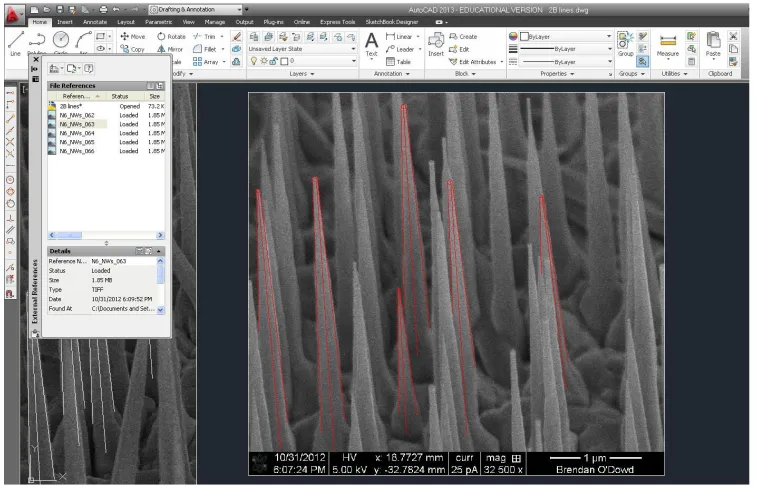Click the Move tool in Modify
The height and width of the screenshot is (486, 758).
132,36
